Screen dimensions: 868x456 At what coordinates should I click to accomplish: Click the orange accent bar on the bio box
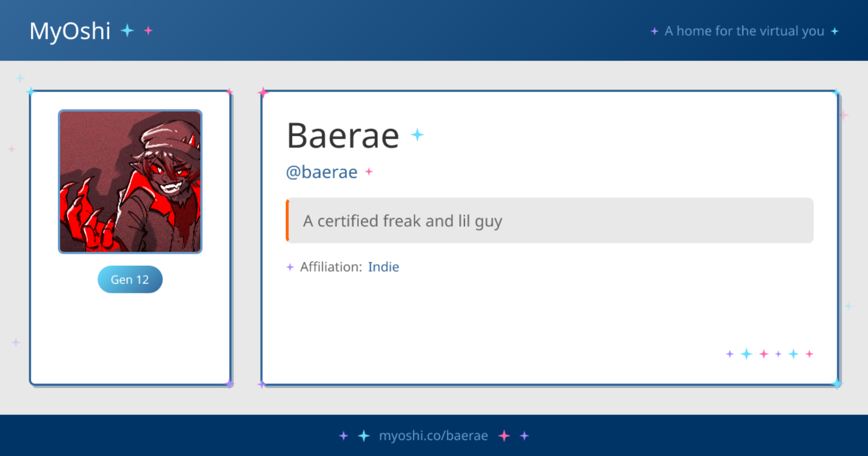(287, 221)
